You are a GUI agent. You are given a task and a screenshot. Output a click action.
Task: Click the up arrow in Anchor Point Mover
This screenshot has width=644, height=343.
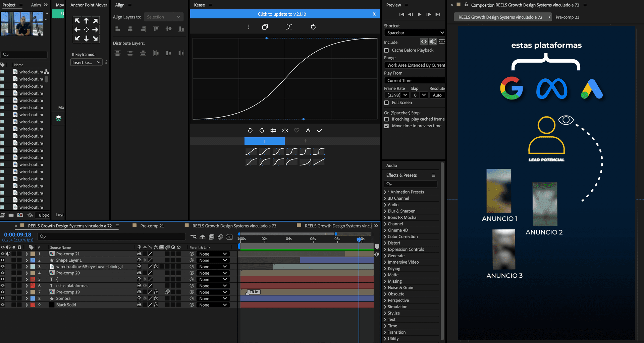[x=86, y=21]
